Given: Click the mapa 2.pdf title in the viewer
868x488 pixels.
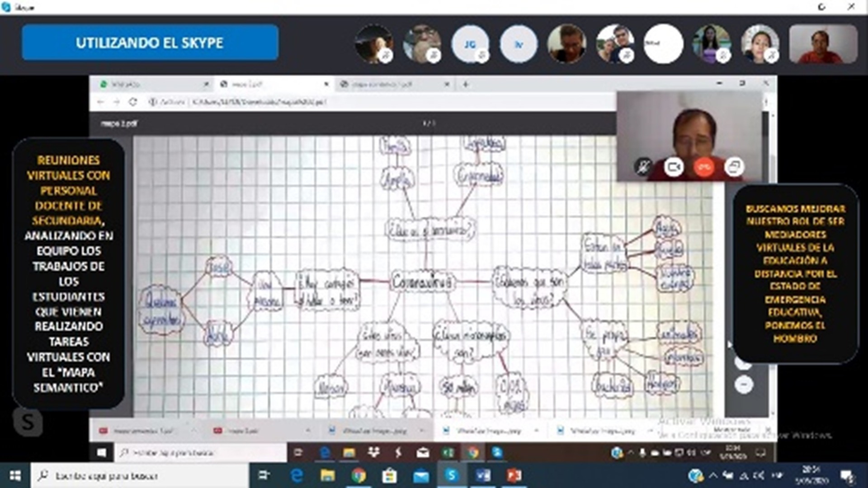Looking at the screenshot, I should 119,123.
